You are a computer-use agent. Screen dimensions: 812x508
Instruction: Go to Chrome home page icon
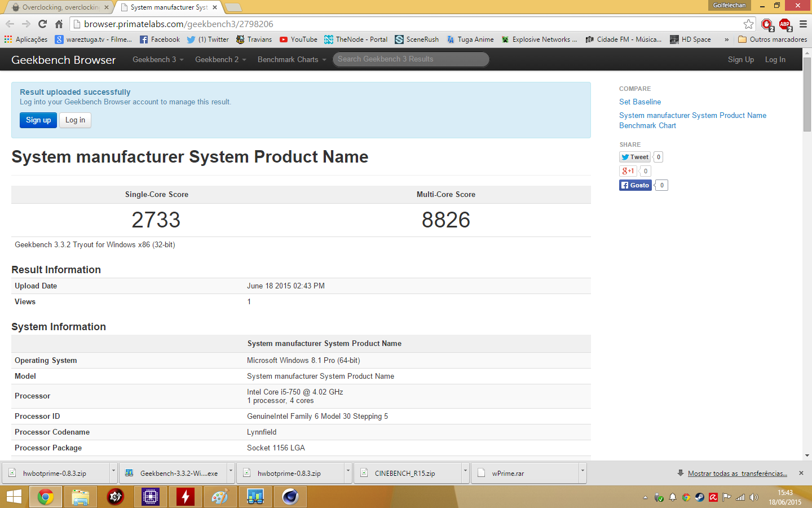(x=59, y=24)
